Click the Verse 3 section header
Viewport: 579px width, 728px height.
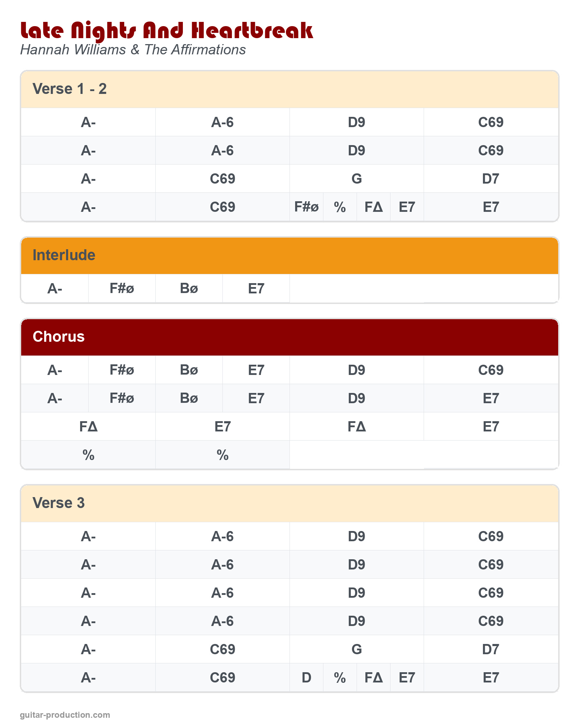(59, 503)
